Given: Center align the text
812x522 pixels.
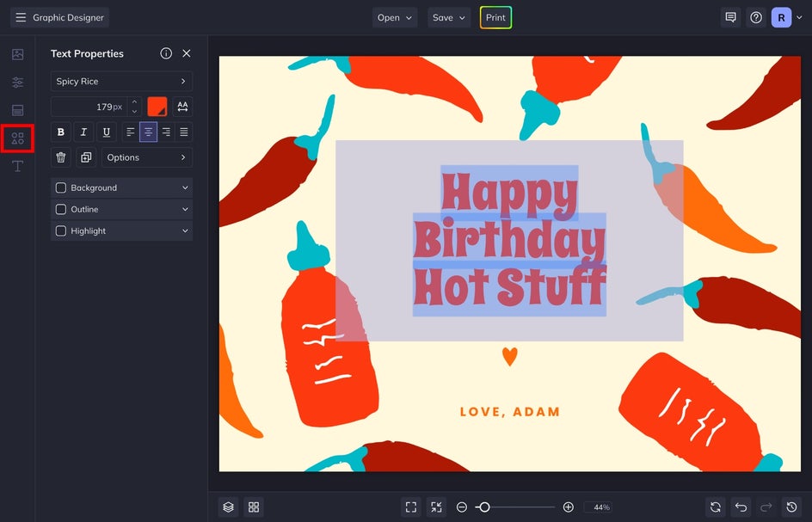Looking at the screenshot, I should [148, 132].
